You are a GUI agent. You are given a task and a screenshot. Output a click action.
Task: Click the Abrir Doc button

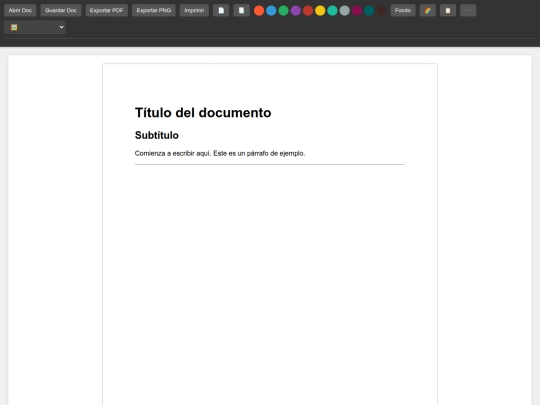(20, 10)
